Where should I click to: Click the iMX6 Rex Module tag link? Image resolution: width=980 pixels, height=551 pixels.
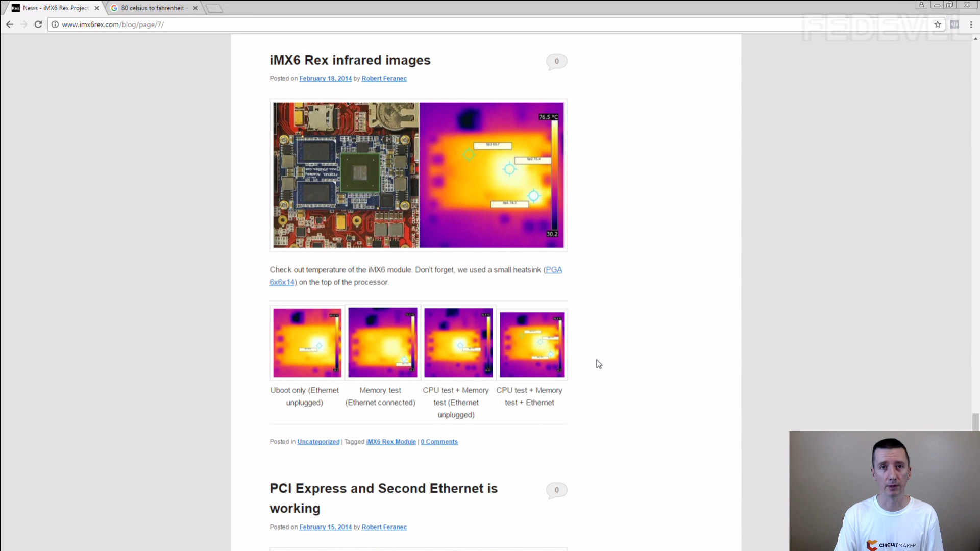pos(391,442)
